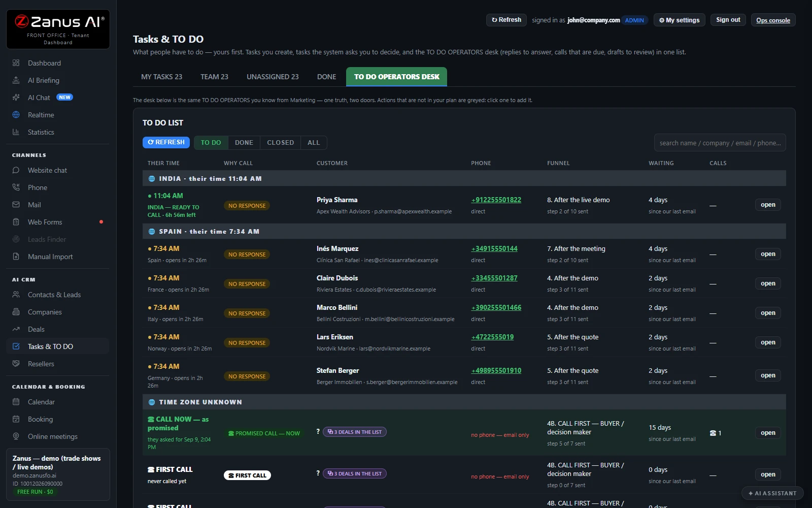The image size is (812, 508).
Task: Click globe icon in TIME ZONE UNKNOWN header
Action: click(152, 402)
